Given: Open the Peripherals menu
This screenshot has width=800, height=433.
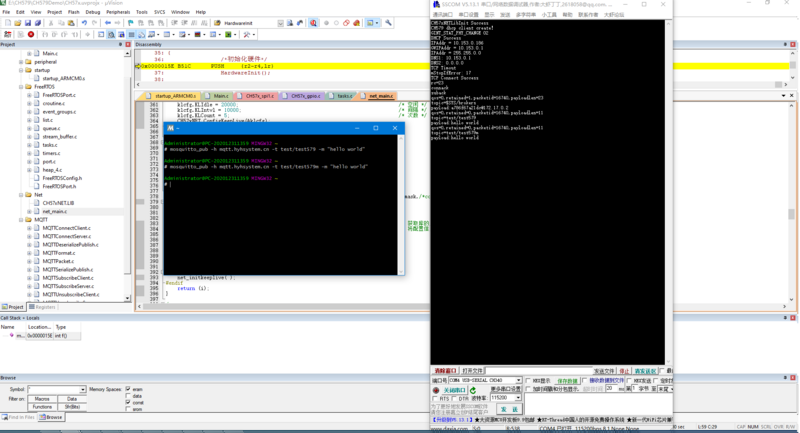Looking at the screenshot, I should (118, 12).
